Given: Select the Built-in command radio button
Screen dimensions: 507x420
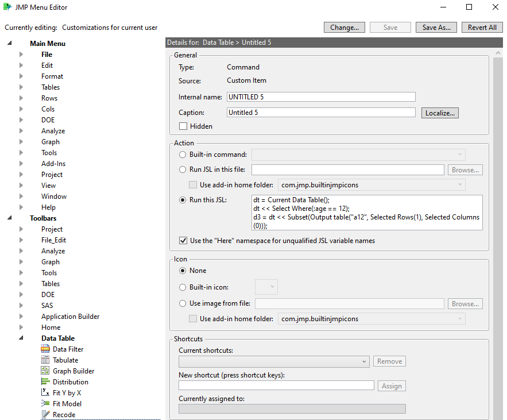Looking at the screenshot, I should tap(183, 155).
